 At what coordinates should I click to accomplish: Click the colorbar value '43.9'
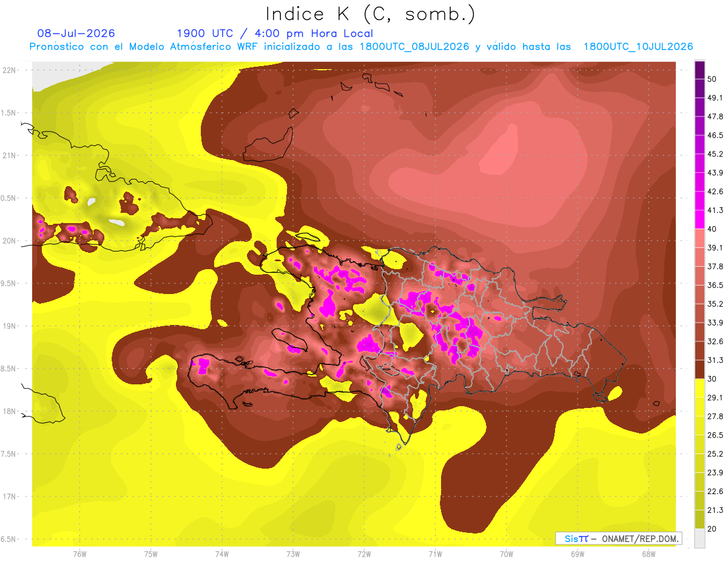click(715, 172)
